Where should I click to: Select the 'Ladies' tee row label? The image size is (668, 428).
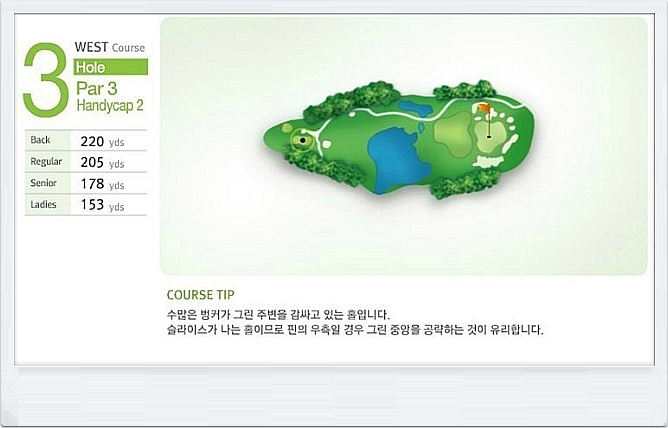(x=43, y=204)
